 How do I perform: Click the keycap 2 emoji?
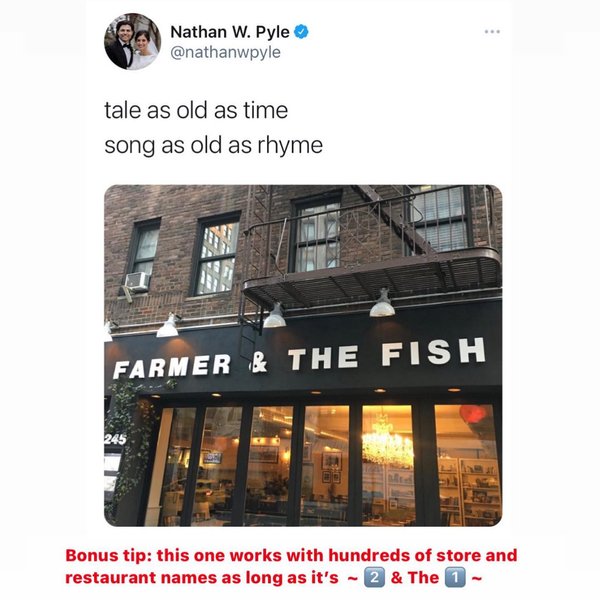tap(373, 577)
